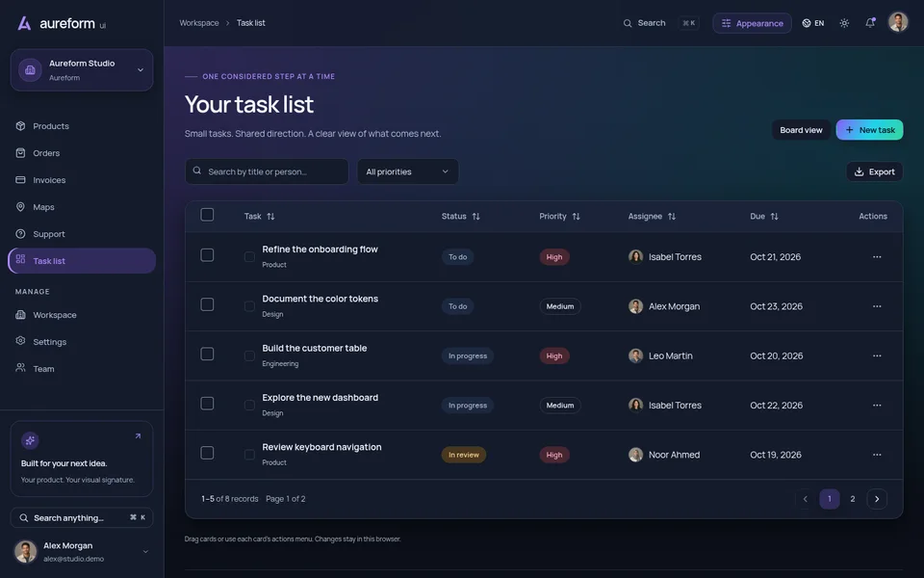Open the Orders sidebar item
The image size is (924, 578).
point(82,153)
